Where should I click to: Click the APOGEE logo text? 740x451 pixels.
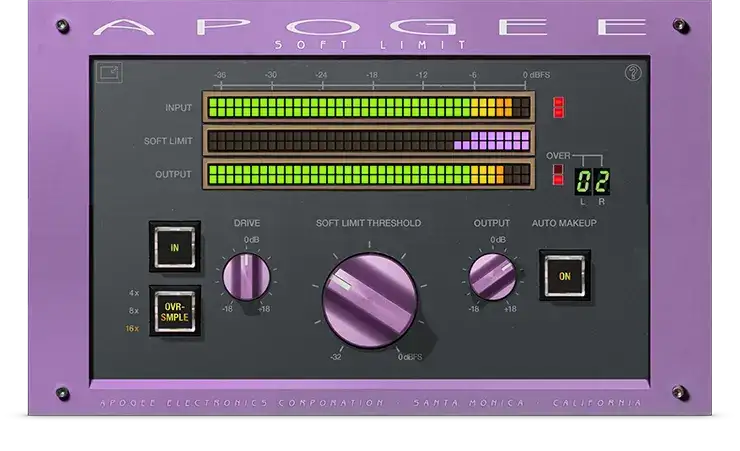point(370,27)
